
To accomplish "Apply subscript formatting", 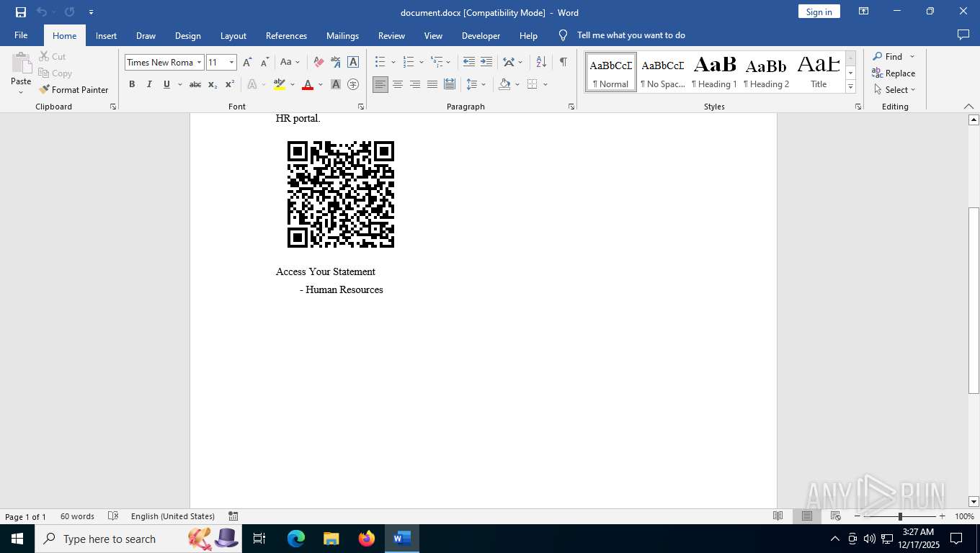I will tap(213, 85).
